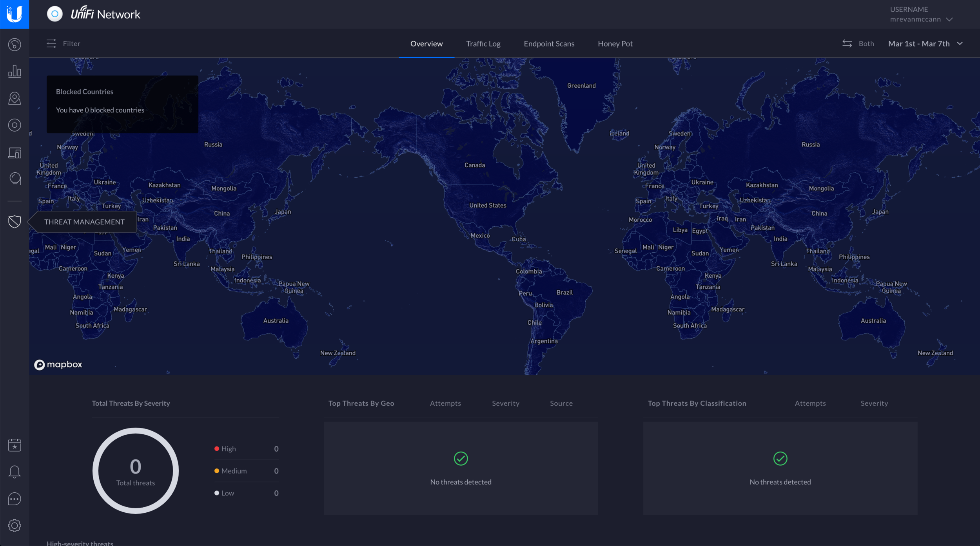Click the Brazil map label
Viewport: 980px width, 546px height.
pyautogui.click(x=564, y=293)
